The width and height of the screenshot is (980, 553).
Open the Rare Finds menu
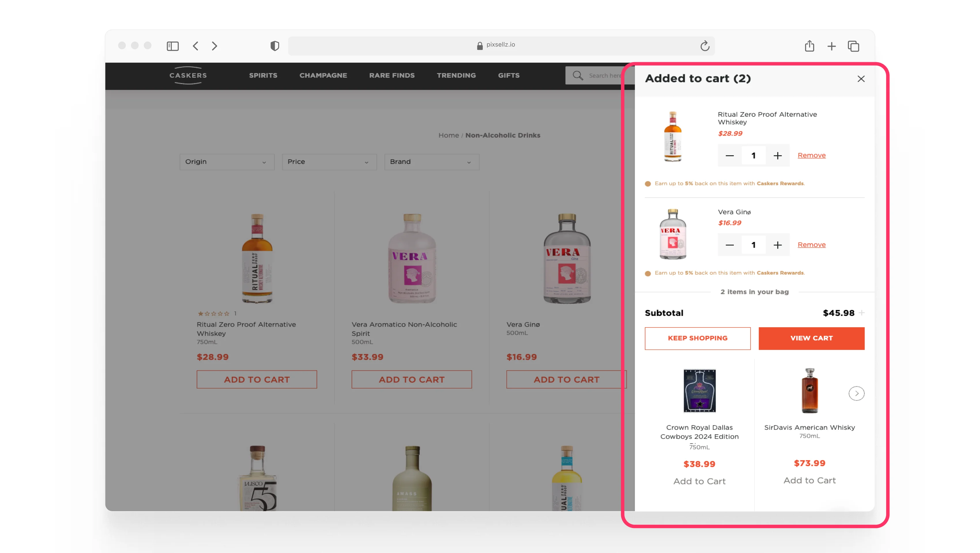[x=392, y=75]
